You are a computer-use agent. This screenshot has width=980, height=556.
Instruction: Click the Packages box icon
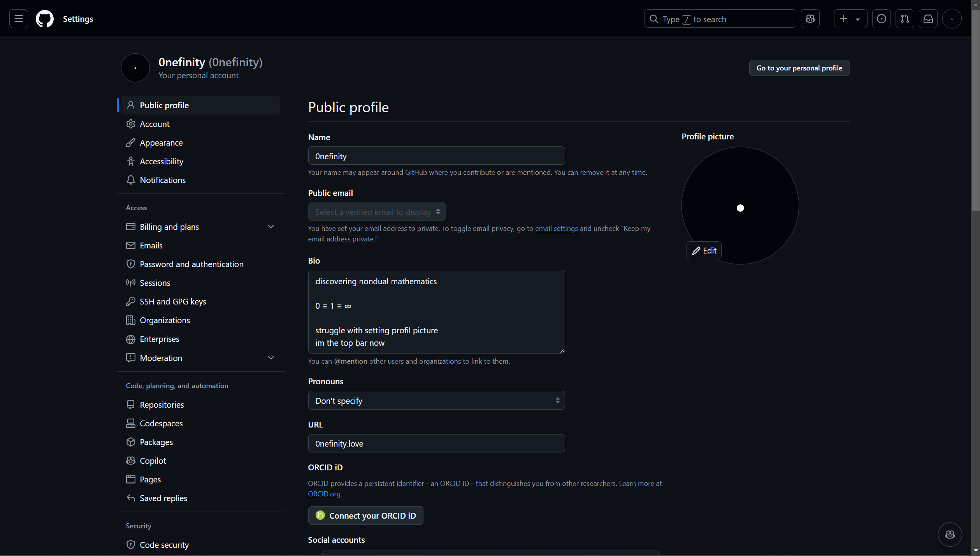(x=130, y=442)
